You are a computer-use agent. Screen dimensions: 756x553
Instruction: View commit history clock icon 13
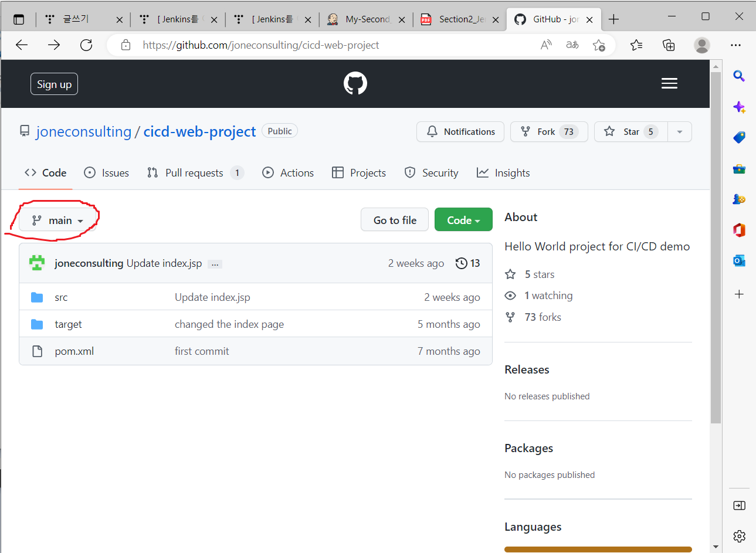point(468,263)
